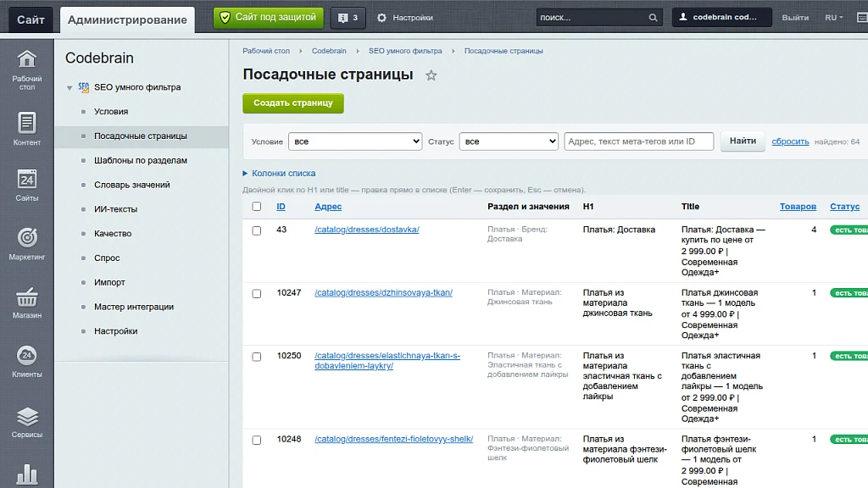
Task: Open Условия menu item
Action: point(111,111)
